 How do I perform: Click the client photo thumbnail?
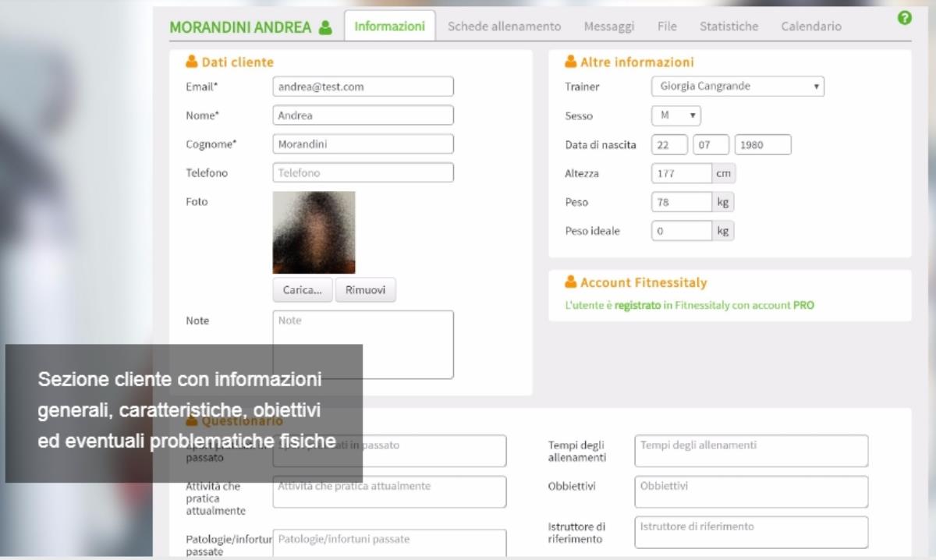coord(314,232)
